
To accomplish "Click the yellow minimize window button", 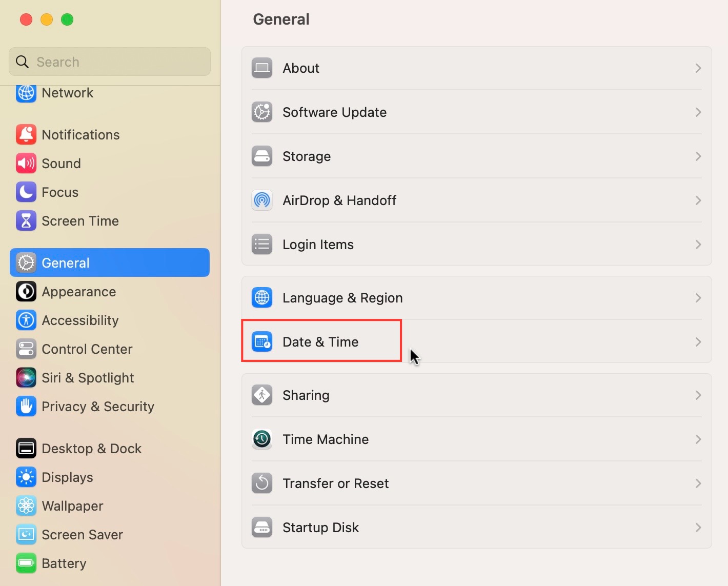I will tap(47, 19).
